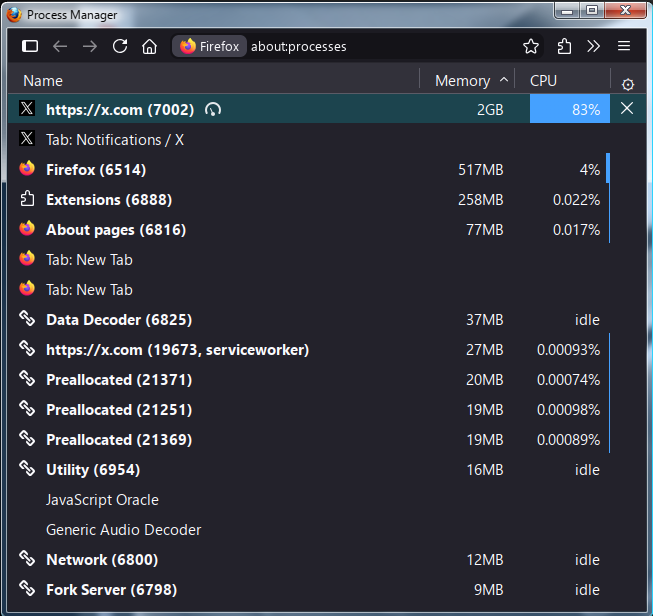The width and height of the screenshot is (653, 616).
Task: Click link icon beside Data Decoder (6825)
Action: (x=27, y=318)
